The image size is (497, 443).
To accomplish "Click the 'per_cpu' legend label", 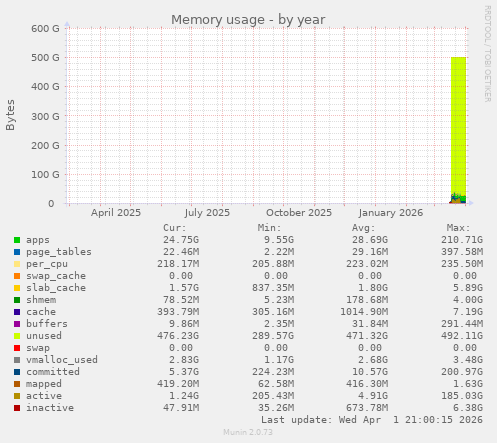I will pyautogui.click(x=47, y=264).
